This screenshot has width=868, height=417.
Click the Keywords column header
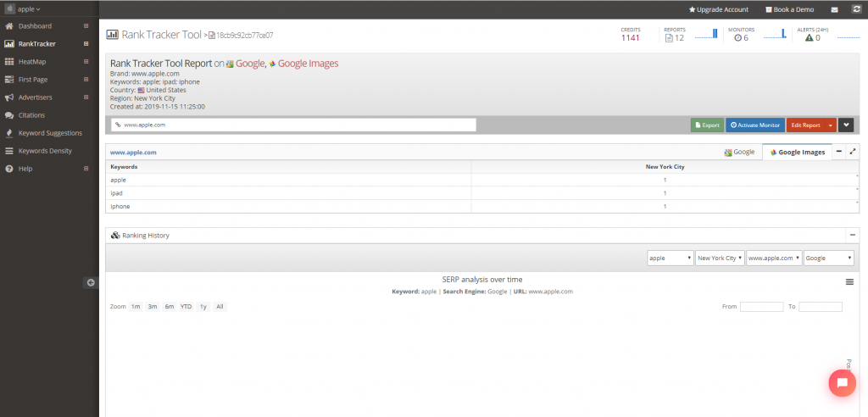point(288,167)
